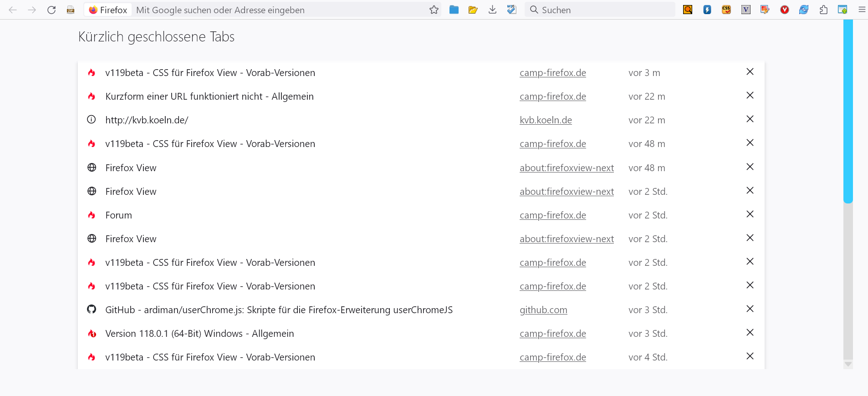Dismiss the Kurzform einer URL entry
This screenshot has width=868, height=396.
pos(750,96)
